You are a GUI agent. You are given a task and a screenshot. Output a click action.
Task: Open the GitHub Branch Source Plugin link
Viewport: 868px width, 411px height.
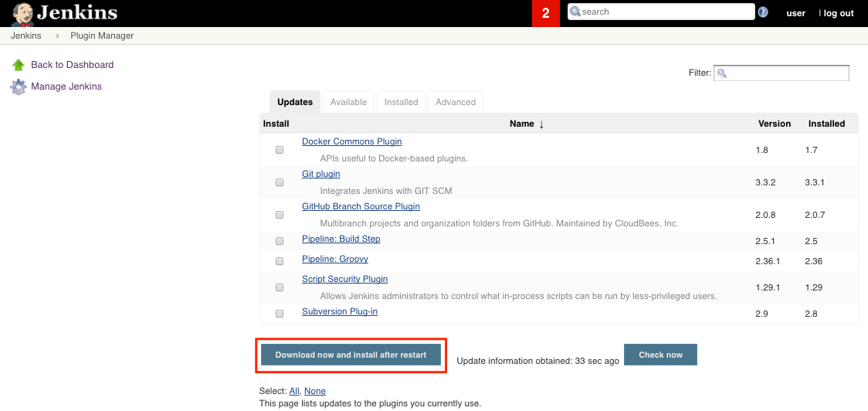click(361, 206)
